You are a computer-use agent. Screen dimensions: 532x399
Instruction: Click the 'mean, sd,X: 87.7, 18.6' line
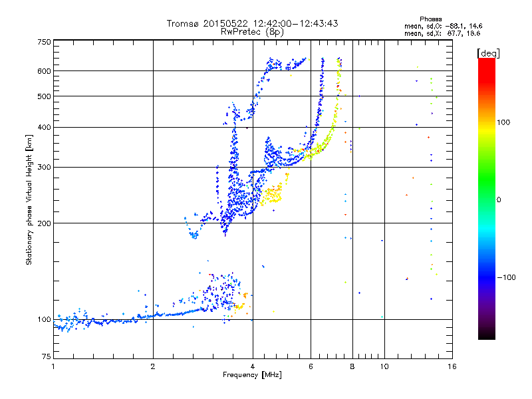coord(442,33)
